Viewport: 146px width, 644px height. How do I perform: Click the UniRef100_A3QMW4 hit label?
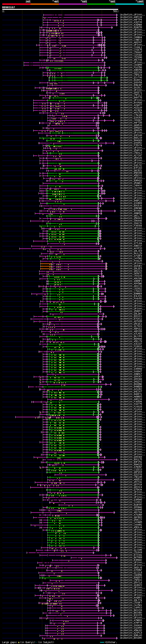point(131,25)
